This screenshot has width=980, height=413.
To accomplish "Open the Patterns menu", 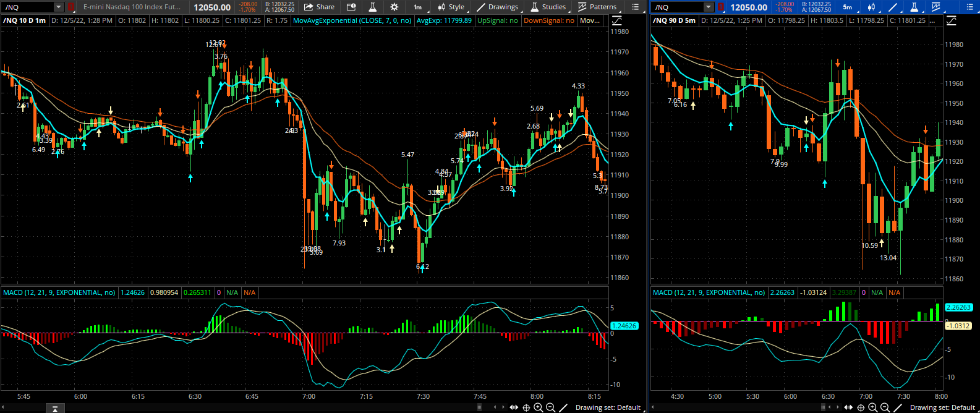I will pyautogui.click(x=597, y=7).
